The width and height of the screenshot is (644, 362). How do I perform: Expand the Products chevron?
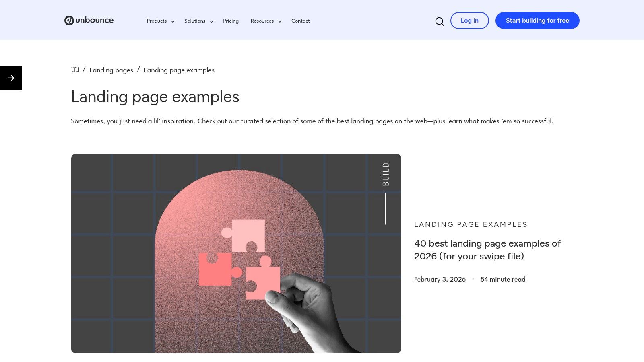click(173, 22)
